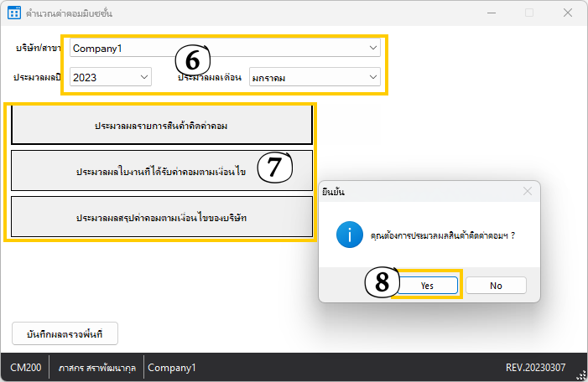Click the circled number 8 marker

[x=382, y=283]
